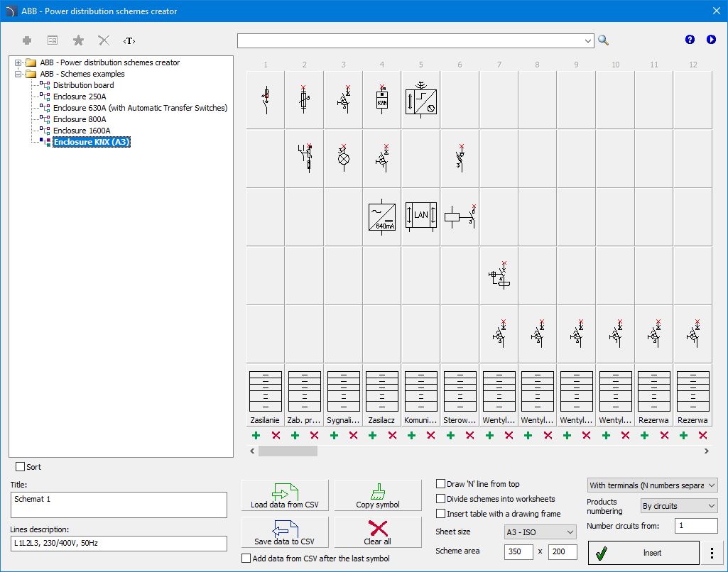Screen dimensions: 728x572
Task: Click the terminal block above Zasilanie
Action: pyautogui.click(x=266, y=392)
